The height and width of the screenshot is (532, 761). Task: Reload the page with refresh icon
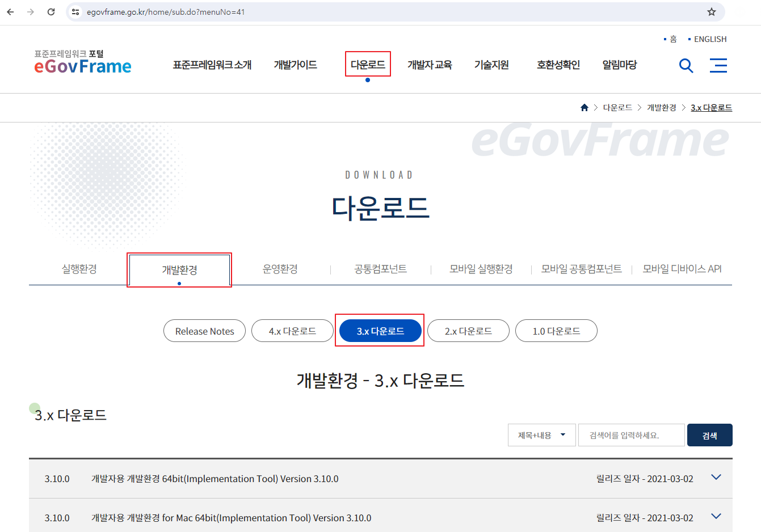(x=51, y=11)
